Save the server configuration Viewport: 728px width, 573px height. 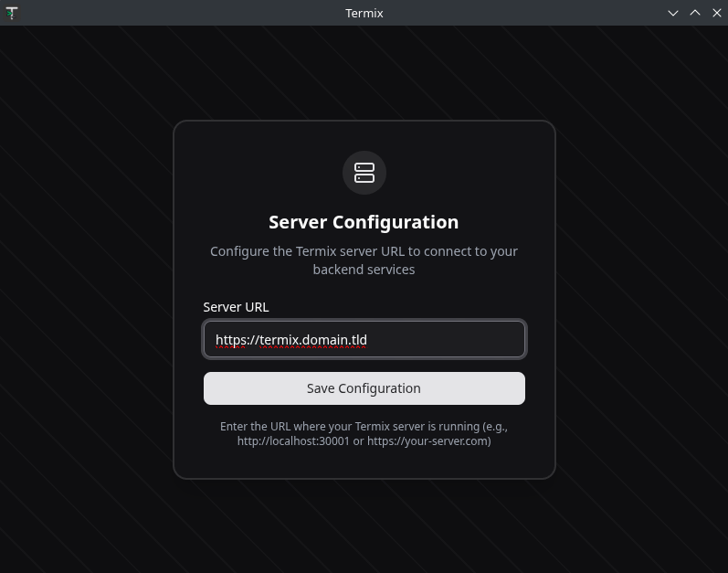(364, 388)
